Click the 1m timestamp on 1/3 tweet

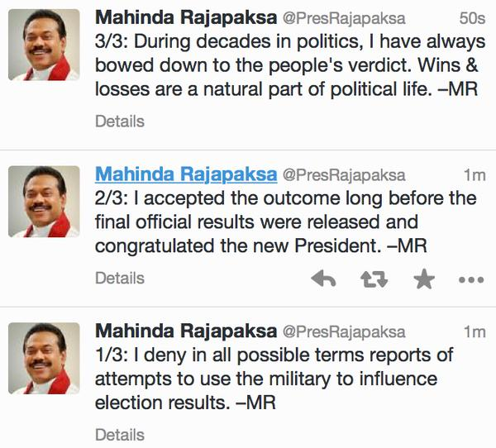pyautogui.click(x=475, y=332)
